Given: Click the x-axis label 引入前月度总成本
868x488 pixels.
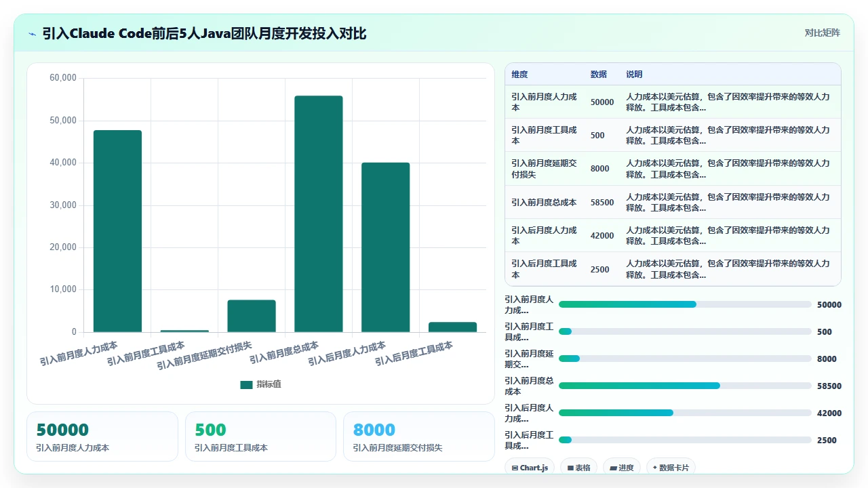Looking at the screenshot, I should 284,352.
